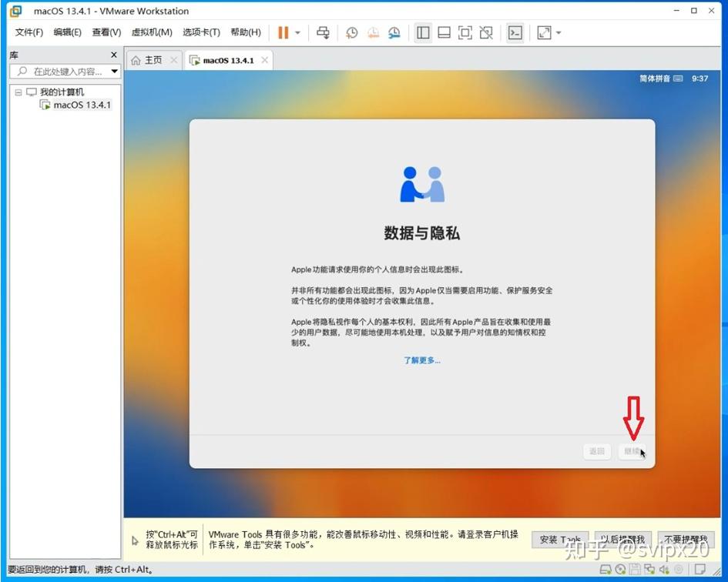The image size is (728, 582).
Task: Click the Unity mode toolbar icon
Action: click(486, 32)
